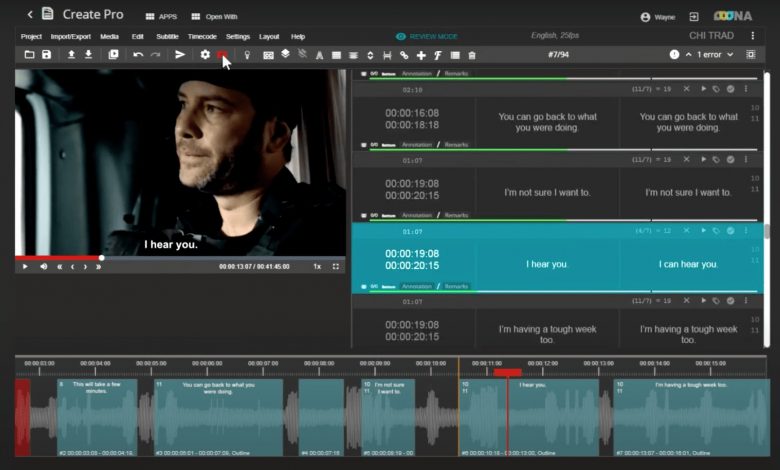The height and width of the screenshot is (470, 780).
Task: Click the undo arrow in toolbar
Action: [x=138, y=54]
